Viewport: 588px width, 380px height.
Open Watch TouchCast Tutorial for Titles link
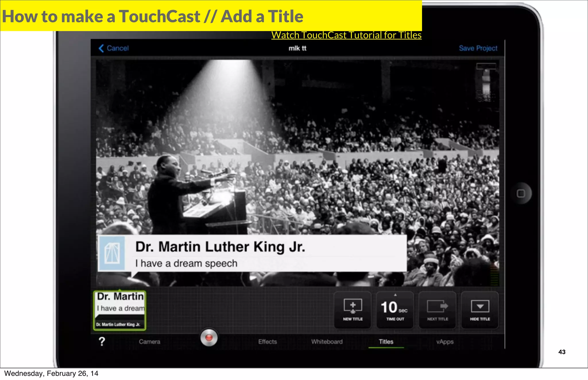346,35
